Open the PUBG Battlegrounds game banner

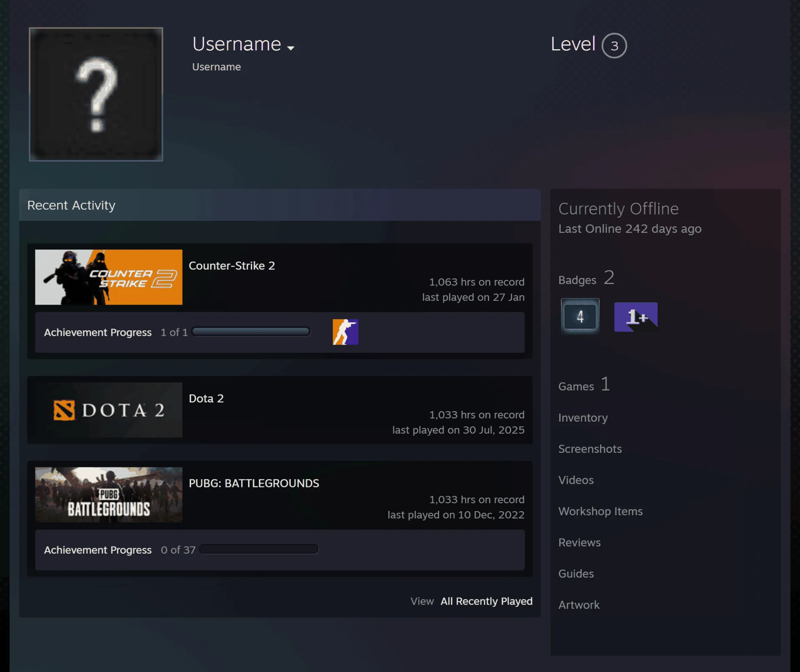pos(109,495)
